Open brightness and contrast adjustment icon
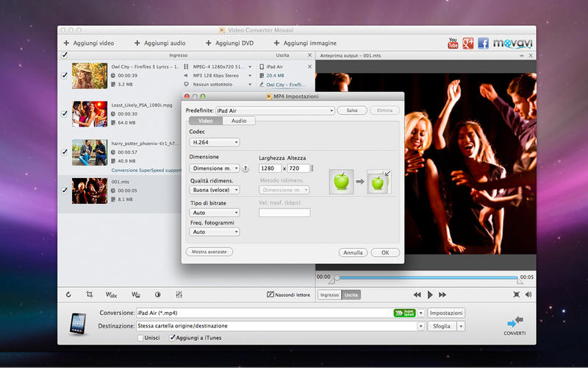 click(158, 295)
